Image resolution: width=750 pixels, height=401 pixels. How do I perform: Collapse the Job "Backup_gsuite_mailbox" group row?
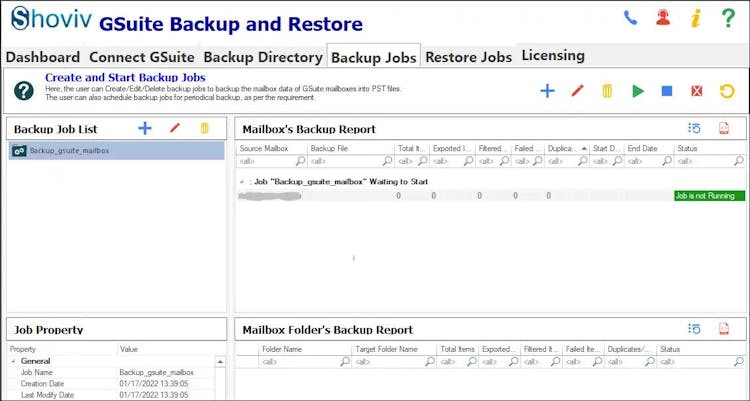242,182
